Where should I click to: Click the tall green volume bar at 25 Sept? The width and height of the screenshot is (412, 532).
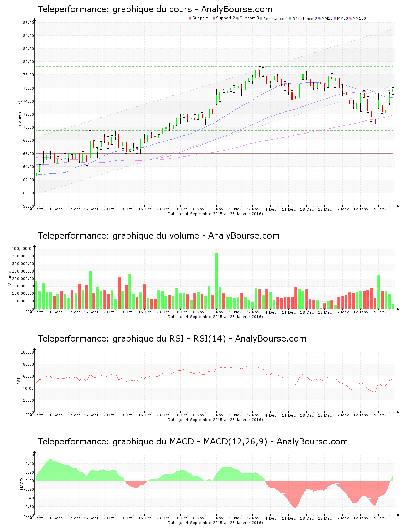90,290
